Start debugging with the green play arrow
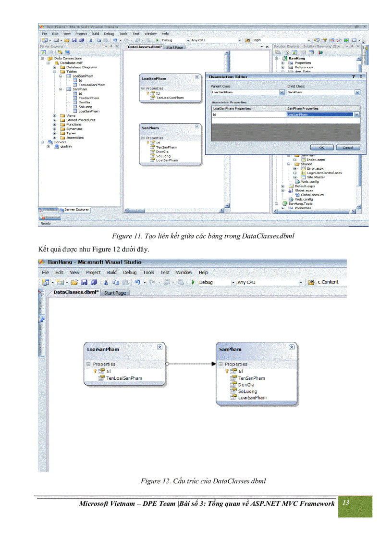Image resolution: width=392 pixels, height=540 pixels. tap(157, 39)
